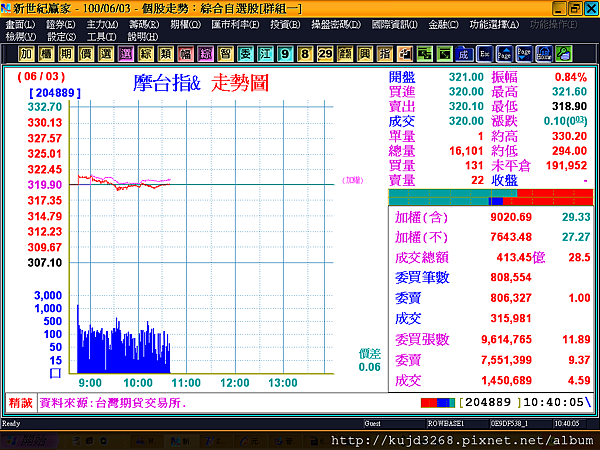Open the 說明(H) help menu
Image resolution: width=600 pixels, height=450 pixels.
click(x=143, y=37)
